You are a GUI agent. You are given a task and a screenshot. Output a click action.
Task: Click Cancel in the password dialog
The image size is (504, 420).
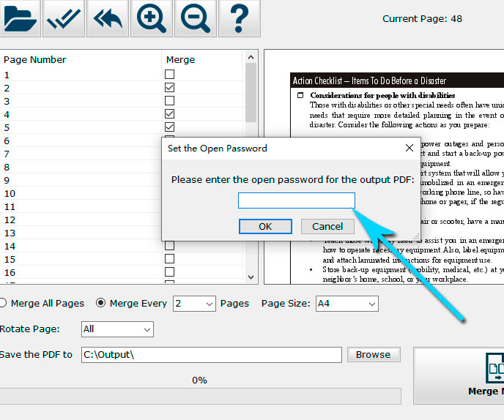click(327, 226)
